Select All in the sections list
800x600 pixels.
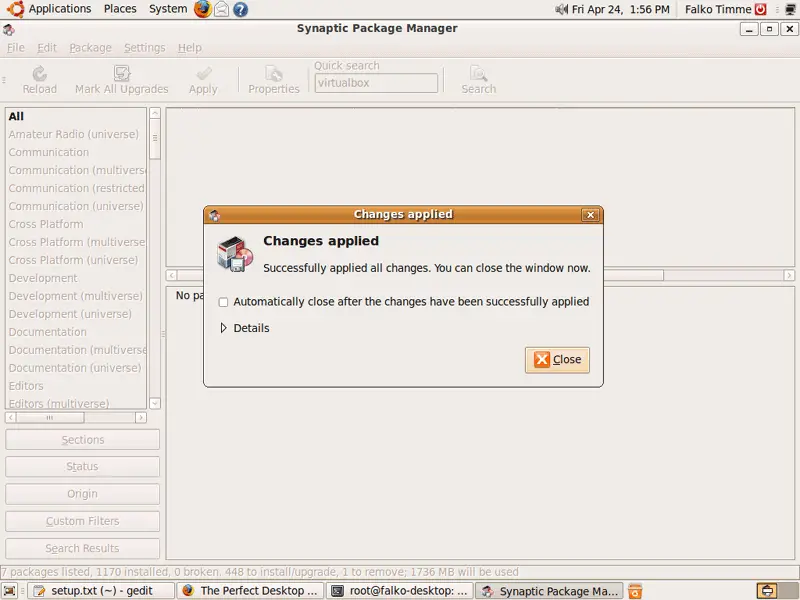77,116
